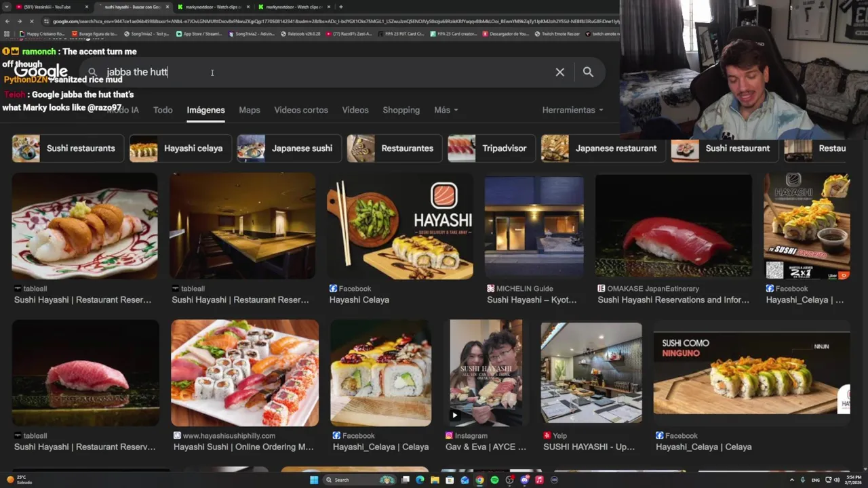This screenshot has width=868, height=488.
Task: Stop loading the page with X button
Action: click(33, 21)
